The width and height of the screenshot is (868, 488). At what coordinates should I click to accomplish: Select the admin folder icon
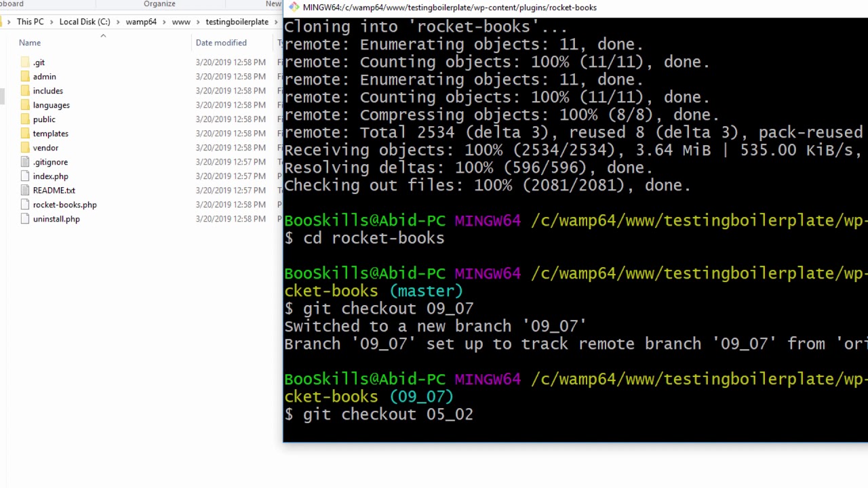point(25,77)
